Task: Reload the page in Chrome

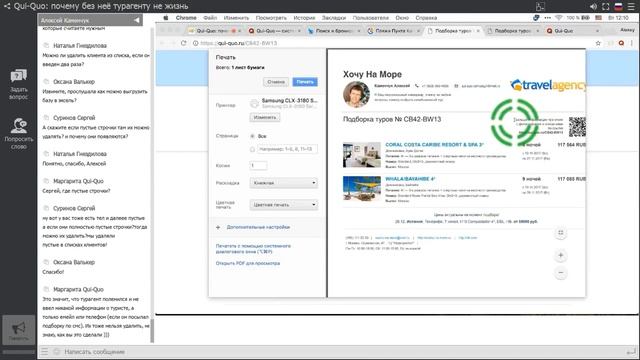Action: point(184,43)
